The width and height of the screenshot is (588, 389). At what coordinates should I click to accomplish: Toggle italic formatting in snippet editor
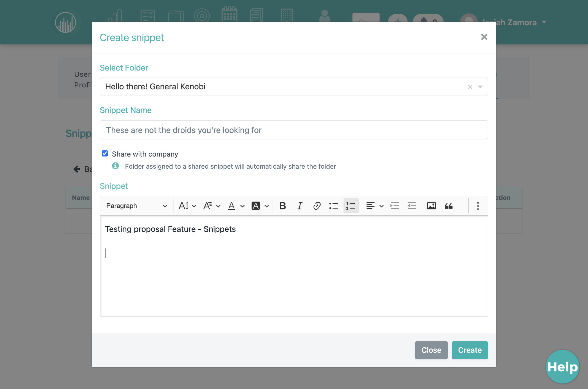[300, 206]
